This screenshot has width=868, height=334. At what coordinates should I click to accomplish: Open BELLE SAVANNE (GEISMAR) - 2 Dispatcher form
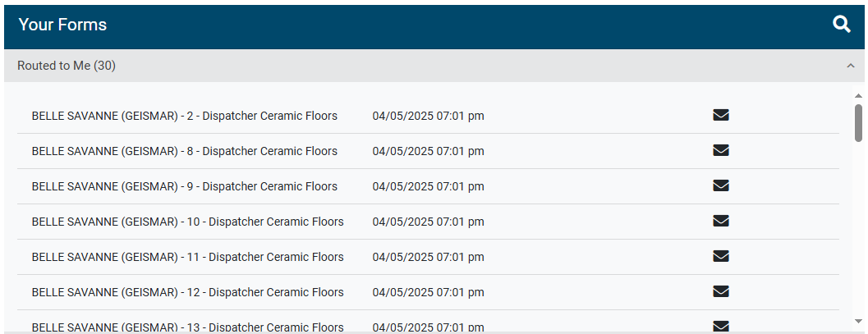184,116
